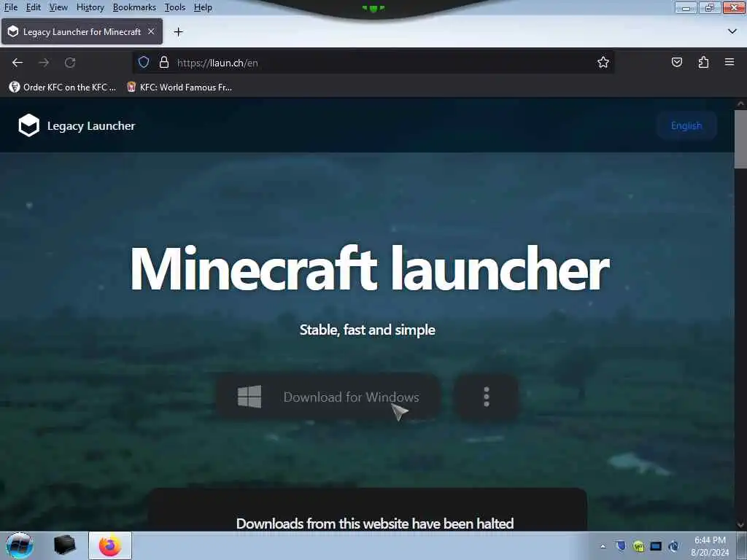
Task: Open the History menu
Action: click(x=90, y=7)
